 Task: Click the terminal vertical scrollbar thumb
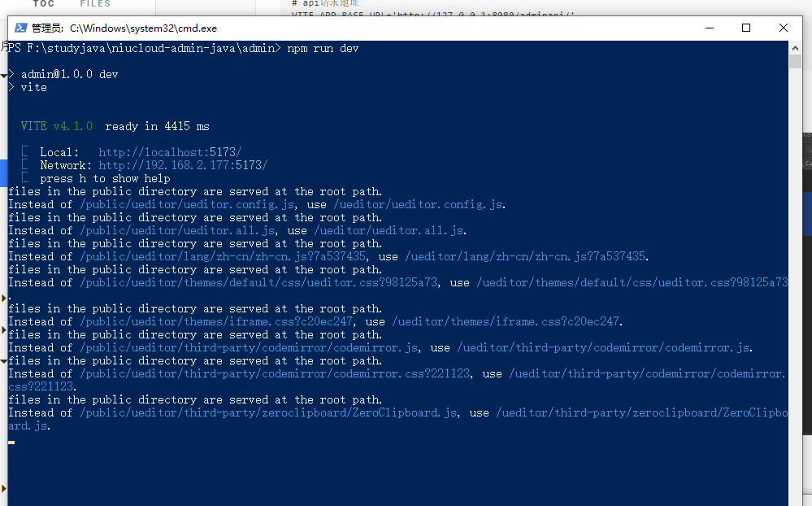pos(795,62)
